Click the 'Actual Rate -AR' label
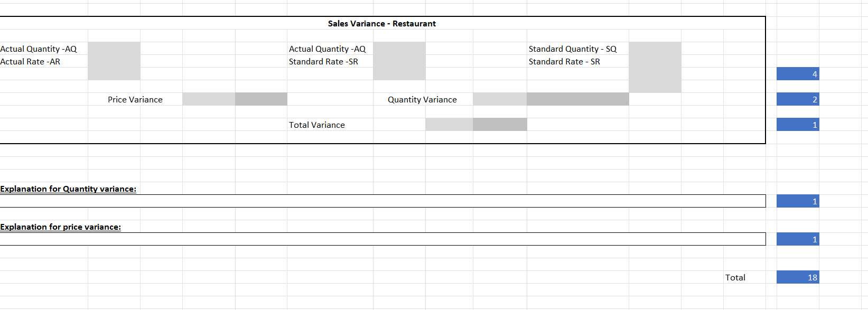The image size is (868, 310). tap(30, 61)
